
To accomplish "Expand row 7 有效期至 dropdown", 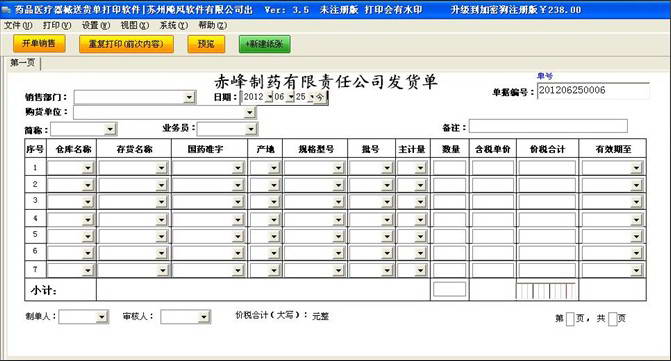I will (636, 270).
